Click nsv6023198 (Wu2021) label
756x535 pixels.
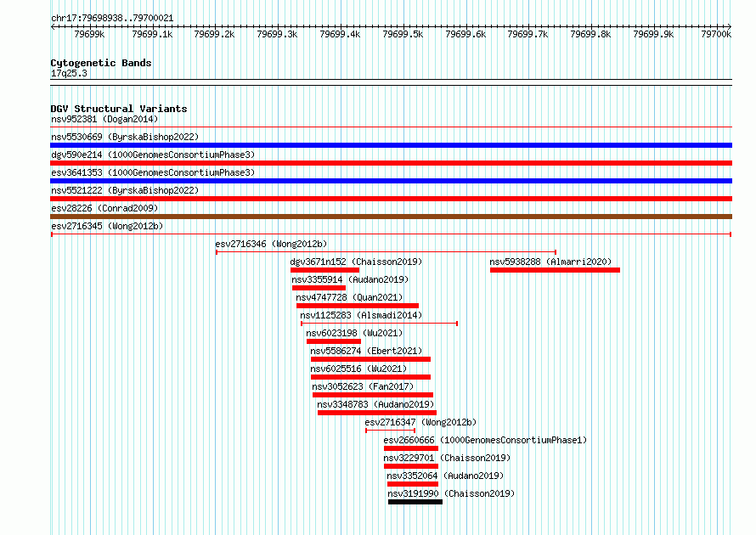point(354,333)
